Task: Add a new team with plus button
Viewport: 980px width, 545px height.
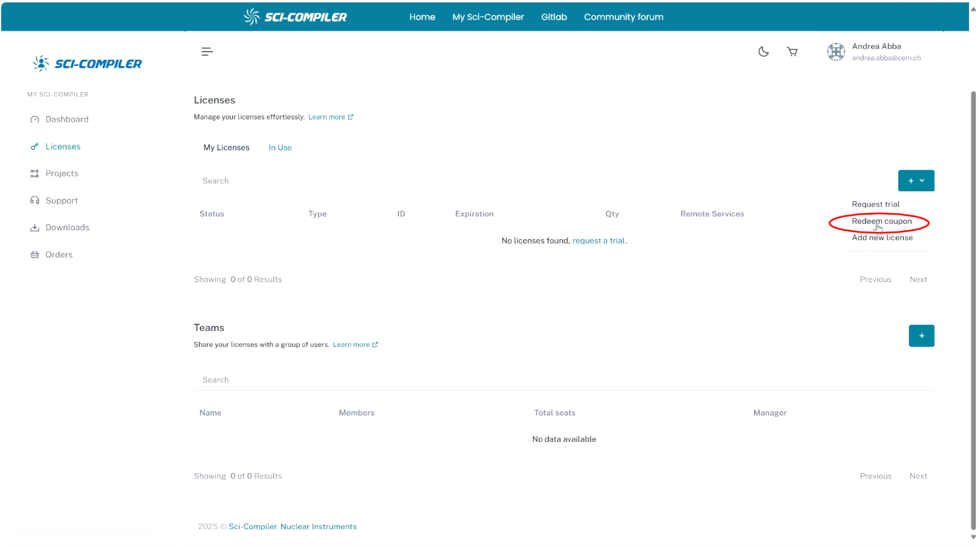Action: point(921,336)
